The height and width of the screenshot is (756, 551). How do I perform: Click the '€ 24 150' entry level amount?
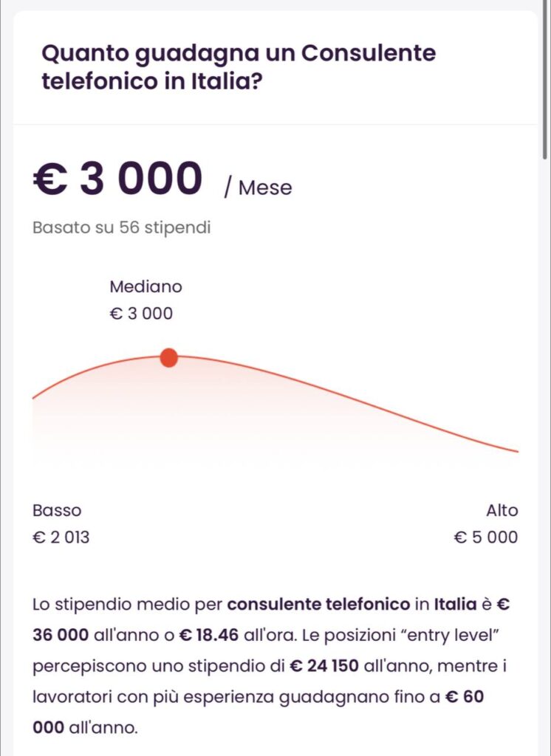click(324, 666)
